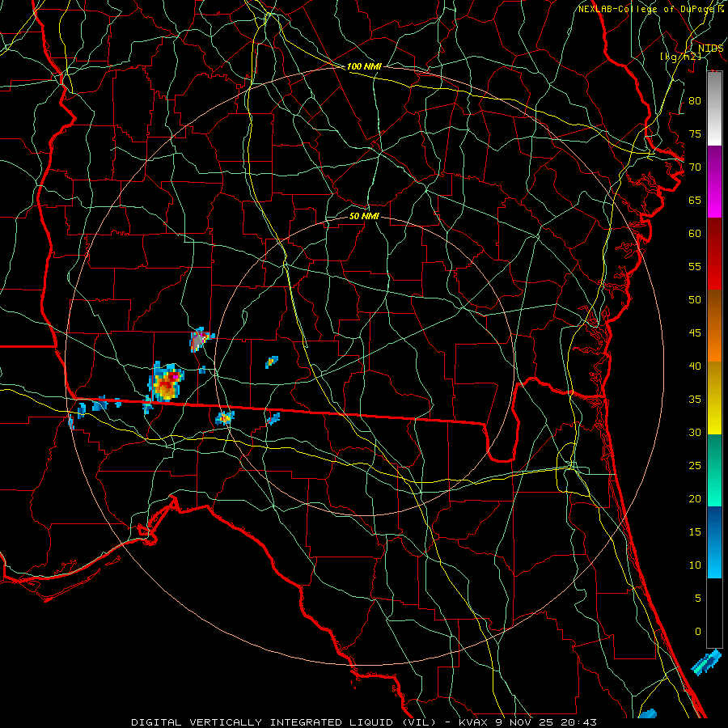This screenshot has width=728, height=728.
Task: Click the small yellow-centered cell just below the state line
Action: (225, 418)
